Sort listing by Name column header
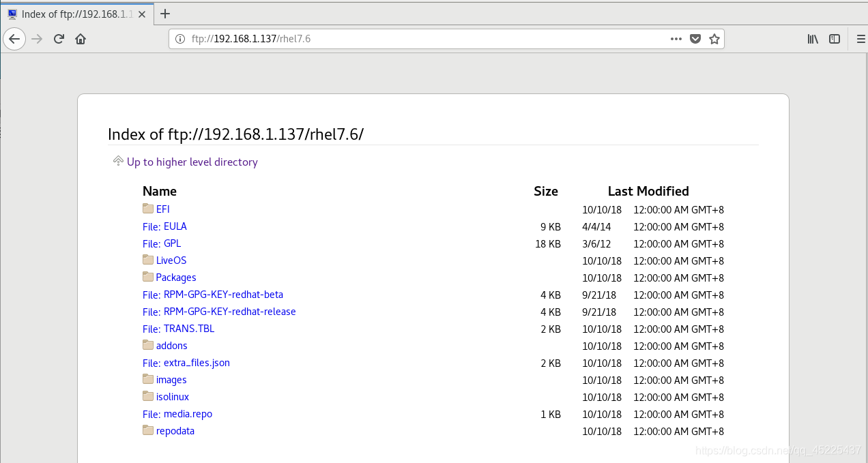 pyautogui.click(x=160, y=192)
